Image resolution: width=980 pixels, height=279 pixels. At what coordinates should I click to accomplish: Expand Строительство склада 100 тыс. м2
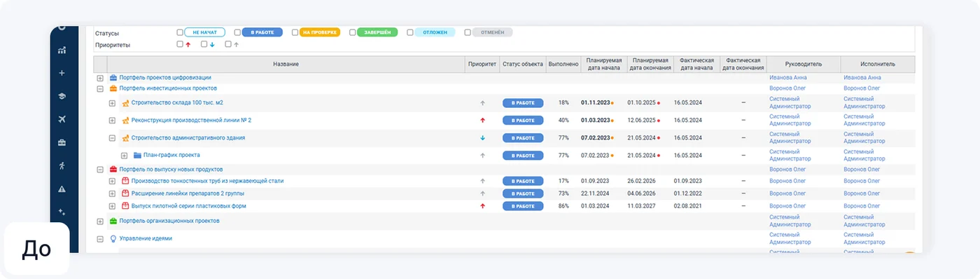click(x=112, y=103)
